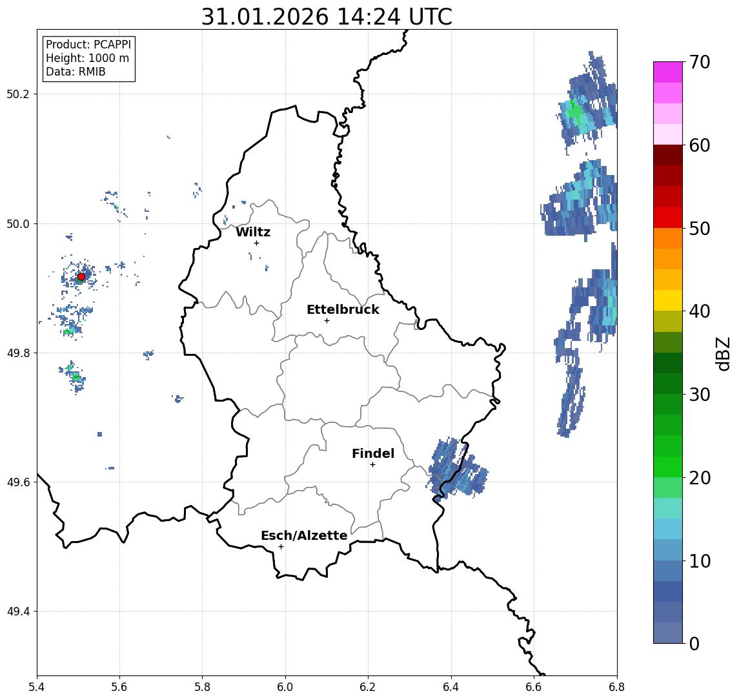Click the longitude label 5.6

point(119,687)
